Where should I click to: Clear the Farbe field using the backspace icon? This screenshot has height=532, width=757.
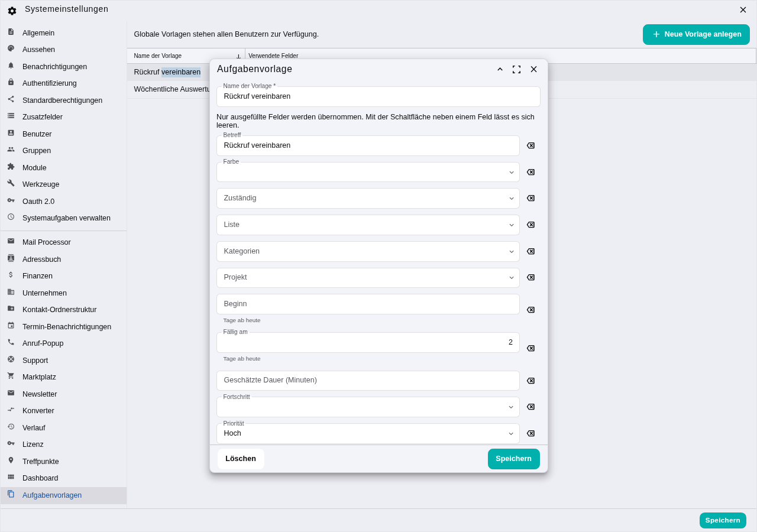point(530,172)
